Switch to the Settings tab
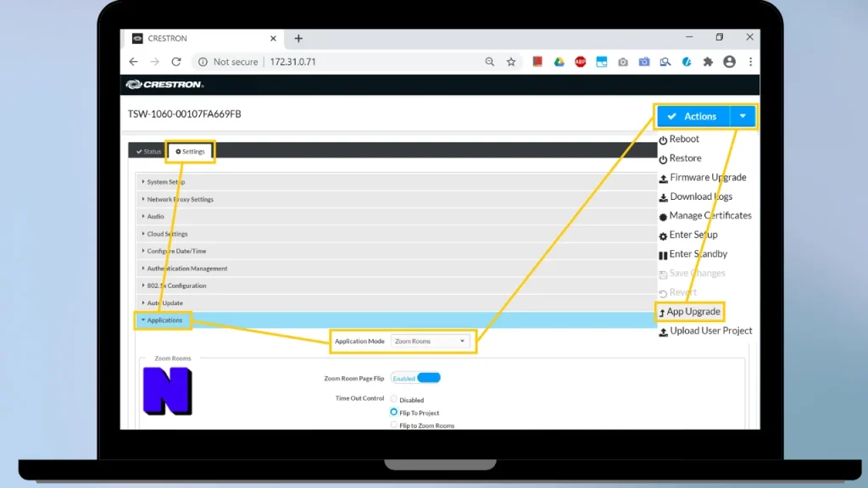 (190, 151)
